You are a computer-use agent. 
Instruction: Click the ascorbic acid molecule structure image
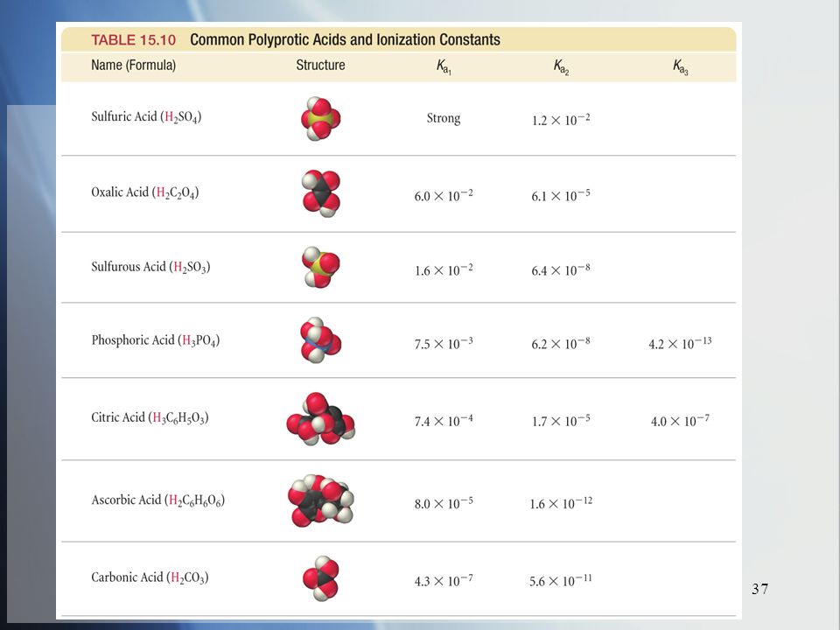coord(320,500)
